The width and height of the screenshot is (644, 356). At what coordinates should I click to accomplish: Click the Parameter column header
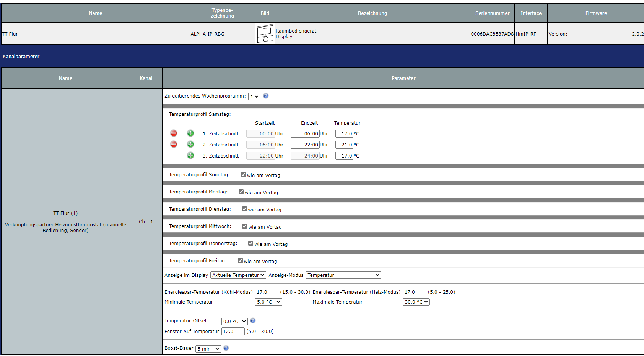pyautogui.click(x=403, y=78)
